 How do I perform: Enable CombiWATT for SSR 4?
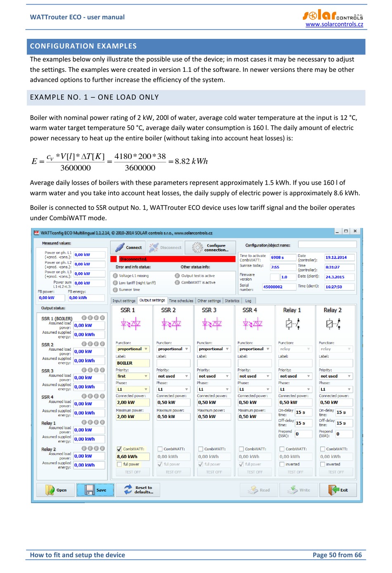tap(241, 449)
